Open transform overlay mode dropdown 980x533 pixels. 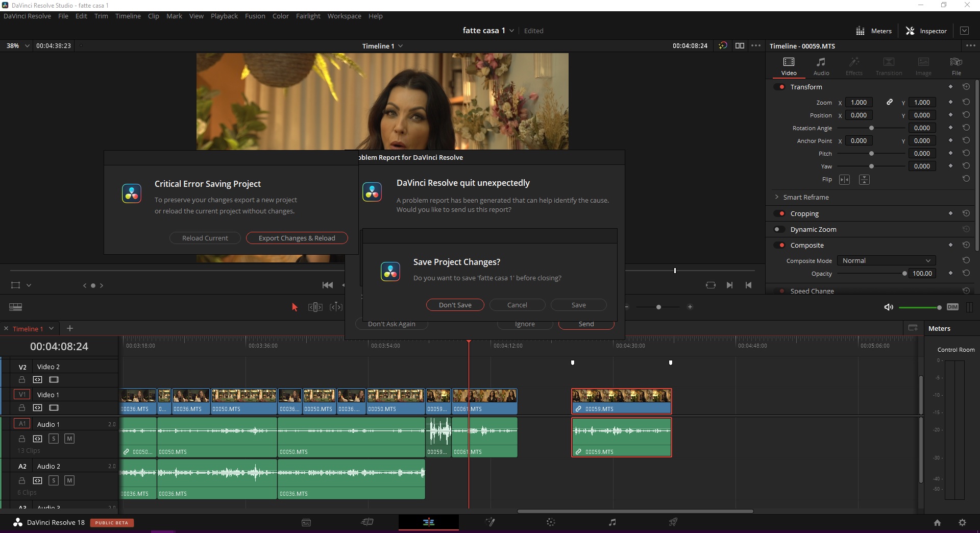click(x=29, y=285)
